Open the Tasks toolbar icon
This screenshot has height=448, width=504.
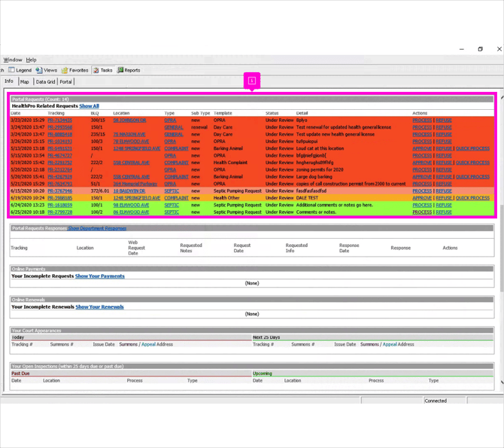(x=96, y=70)
